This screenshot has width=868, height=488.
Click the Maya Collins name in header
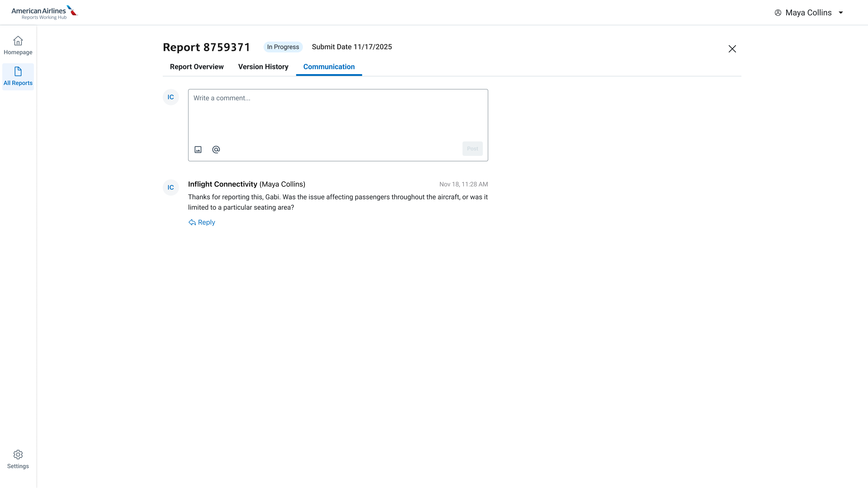click(x=808, y=13)
